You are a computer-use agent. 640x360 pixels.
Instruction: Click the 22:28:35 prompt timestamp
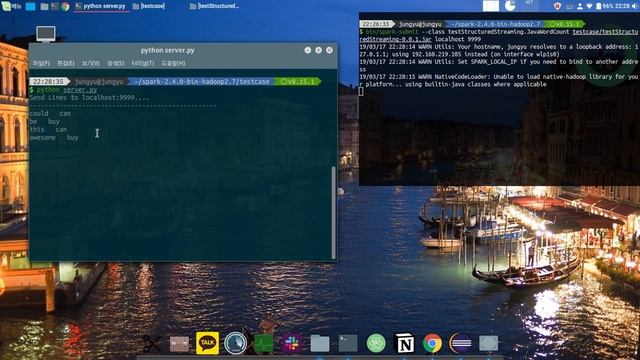point(48,82)
